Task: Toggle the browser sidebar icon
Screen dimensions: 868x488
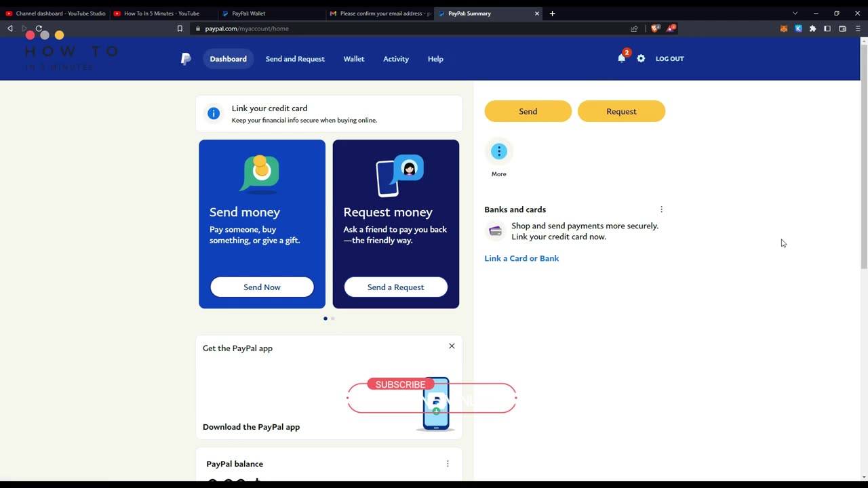Action: [x=827, y=28]
